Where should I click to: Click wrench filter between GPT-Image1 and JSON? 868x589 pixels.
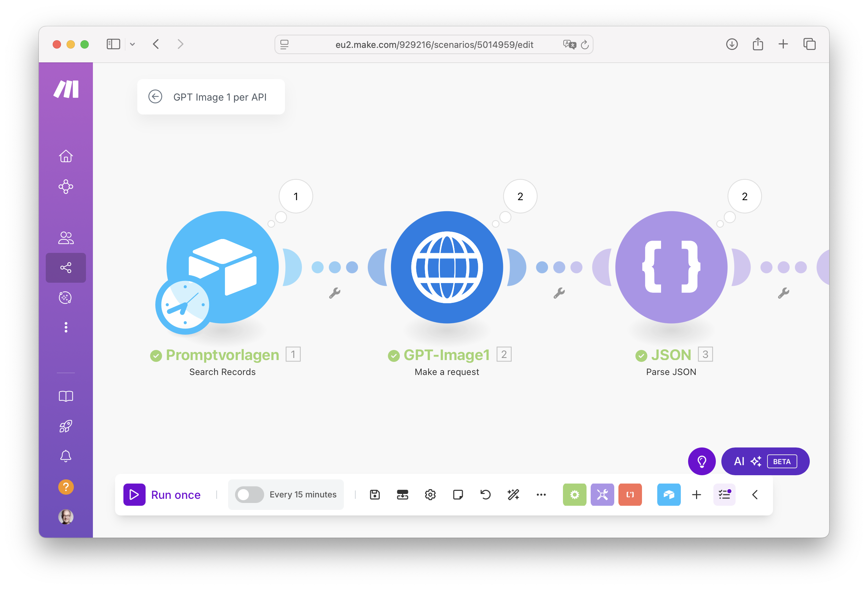coord(559,293)
